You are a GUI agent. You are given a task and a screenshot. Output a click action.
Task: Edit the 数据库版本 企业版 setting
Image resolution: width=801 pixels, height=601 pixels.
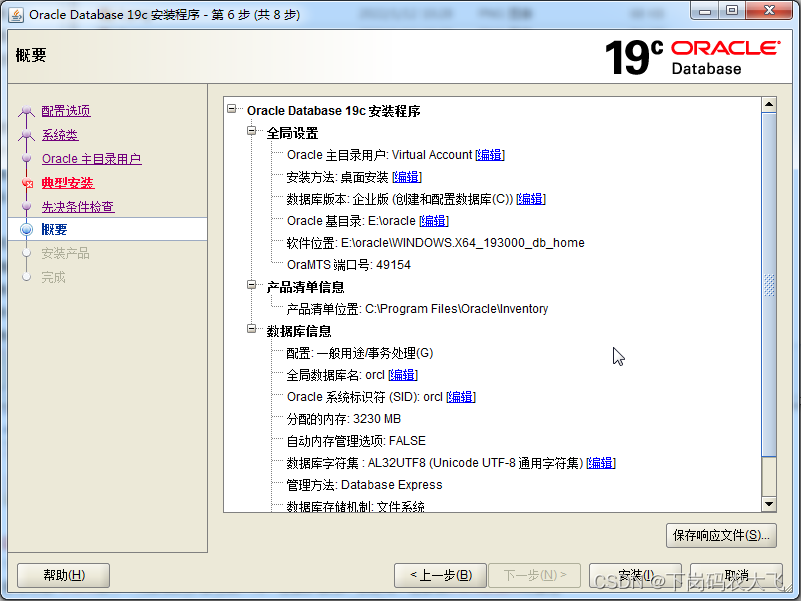point(531,199)
